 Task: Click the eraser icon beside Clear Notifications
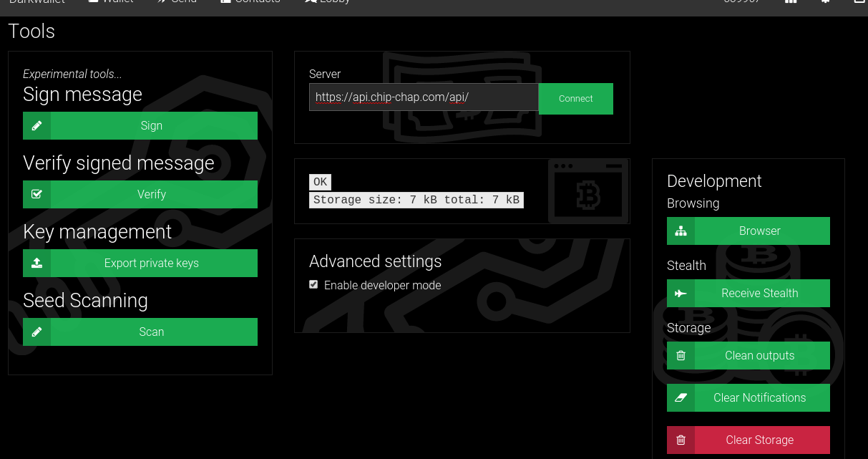[681, 398]
